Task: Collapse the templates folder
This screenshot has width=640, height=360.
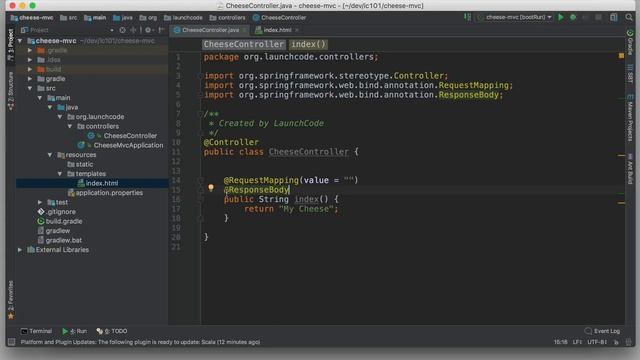Action: (x=60, y=173)
